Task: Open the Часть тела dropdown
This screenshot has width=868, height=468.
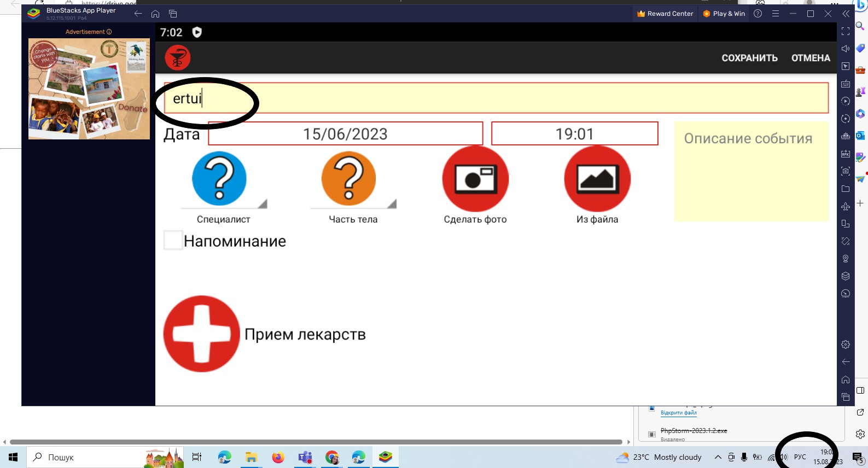Action: coord(353,180)
